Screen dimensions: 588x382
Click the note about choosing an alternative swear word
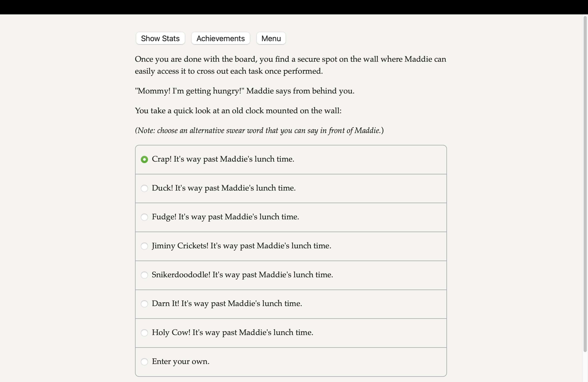point(259,130)
